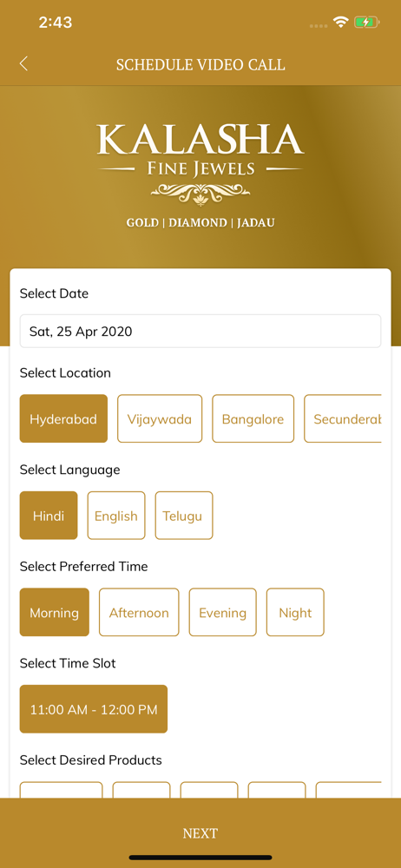The height and width of the screenshot is (868, 401).
Task: Tap the NEXT button
Action: (x=200, y=833)
